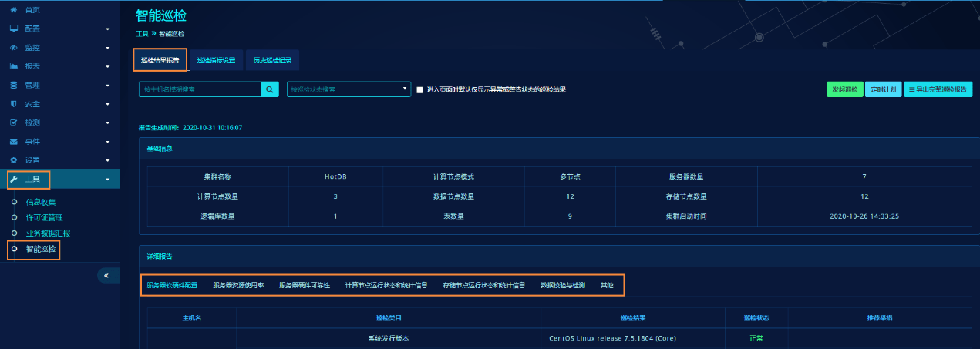Expand the 事件 menu arrow
The height and width of the screenshot is (349, 980).
point(107,142)
